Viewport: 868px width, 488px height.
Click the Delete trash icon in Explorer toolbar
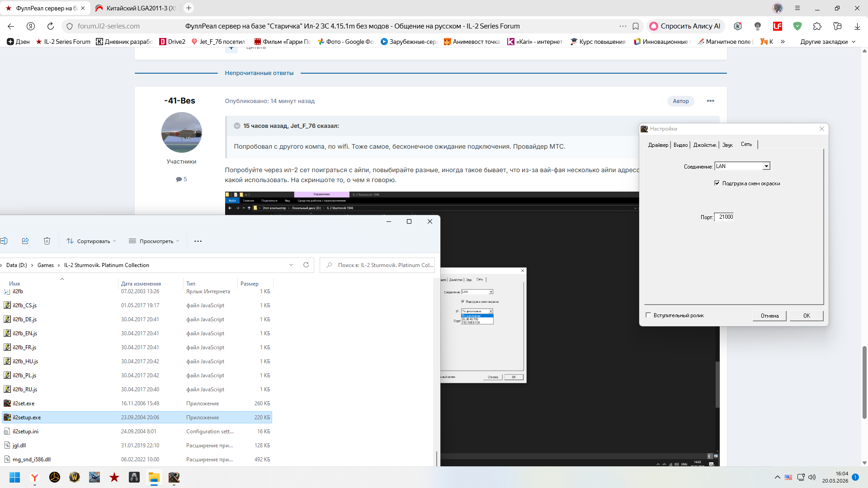click(x=47, y=241)
